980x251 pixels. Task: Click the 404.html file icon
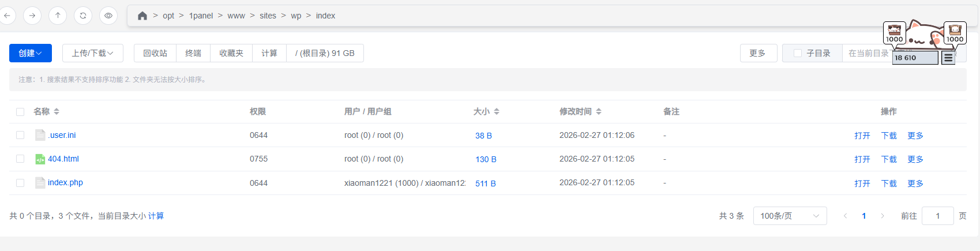40,159
